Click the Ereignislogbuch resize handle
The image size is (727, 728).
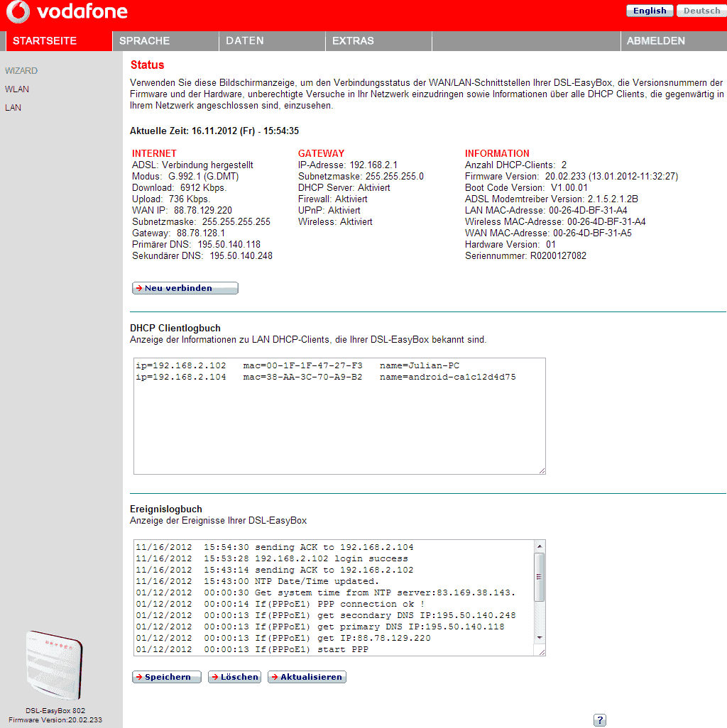click(542, 652)
